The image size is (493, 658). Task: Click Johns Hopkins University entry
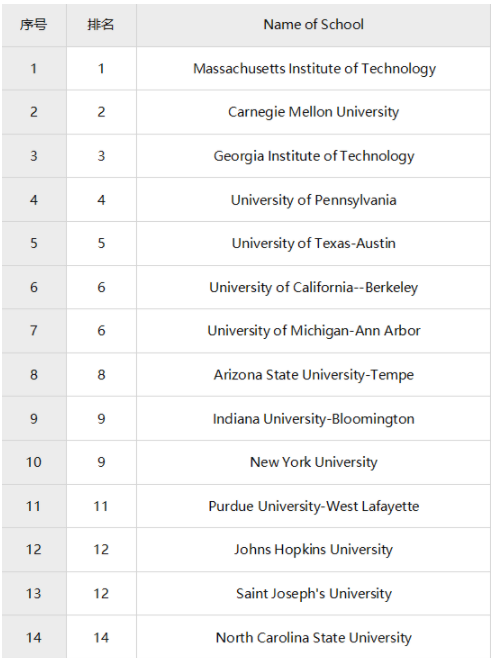pyautogui.click(x=313, y=550)
